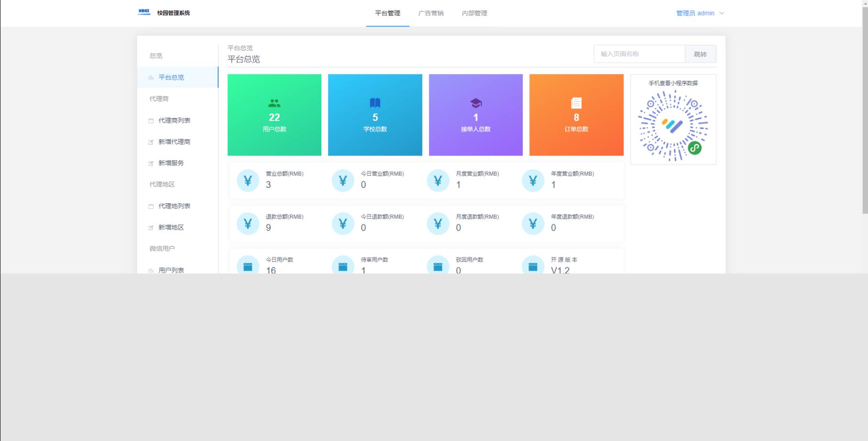Click the yen icon beside 年度营业额
This screenshot has height=441, width=868.
pyautogui.click(x=533, y=181)
